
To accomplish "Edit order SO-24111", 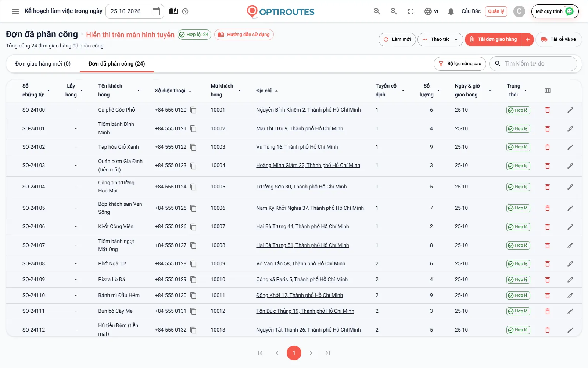I will click(570, 311).
